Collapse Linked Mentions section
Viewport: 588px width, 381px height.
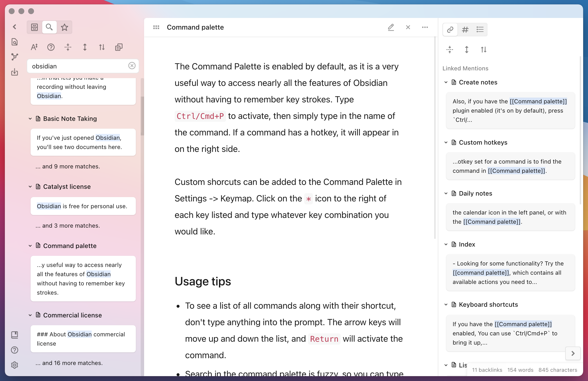point(465,68)
